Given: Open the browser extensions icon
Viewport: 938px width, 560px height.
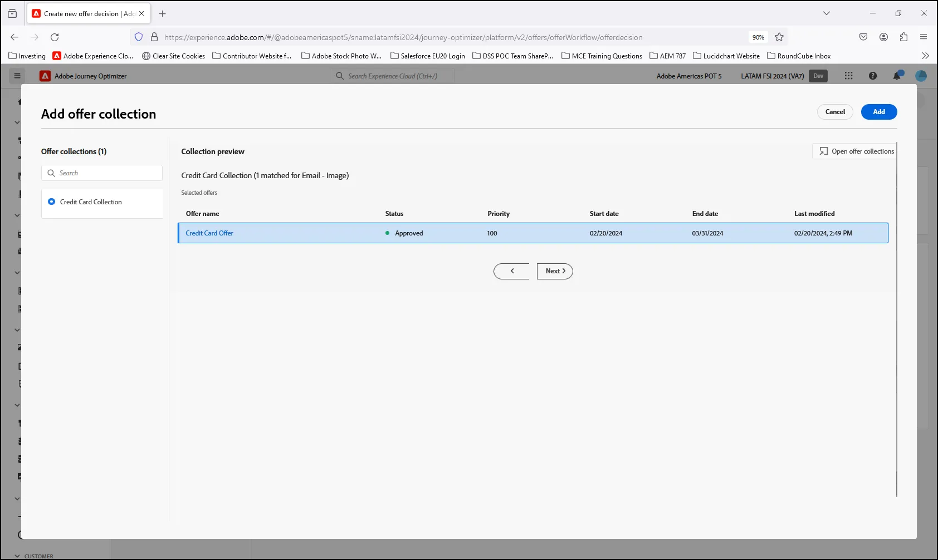Looking at the screenshot, I should (903, 37).
